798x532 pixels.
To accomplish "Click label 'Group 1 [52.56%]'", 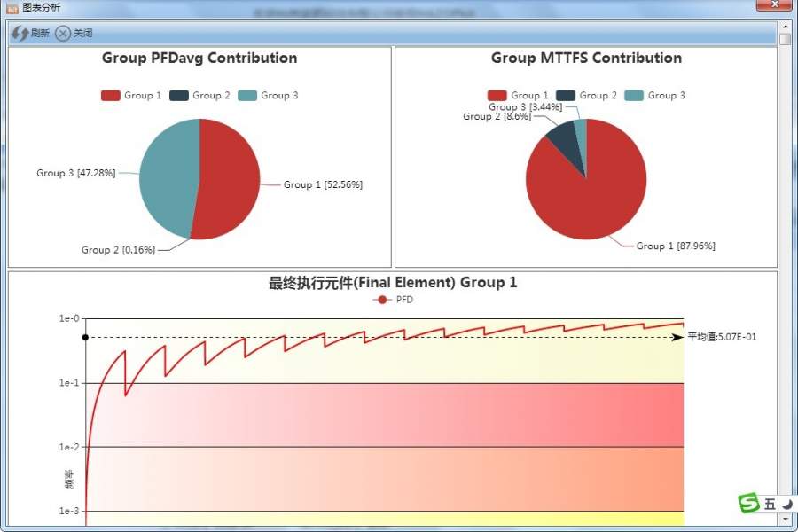I will tap(323, 184).
